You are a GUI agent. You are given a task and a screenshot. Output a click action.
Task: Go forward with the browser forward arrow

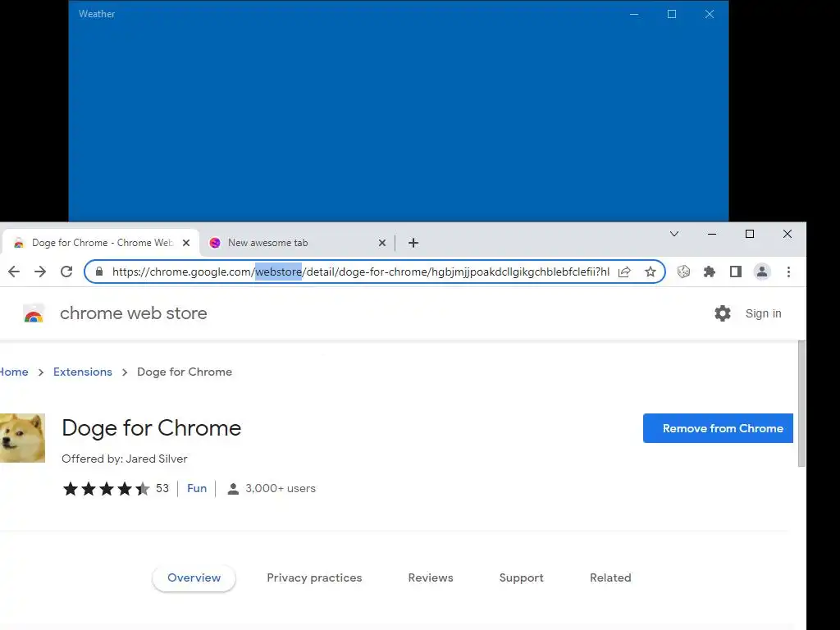[x=40, y=272]
